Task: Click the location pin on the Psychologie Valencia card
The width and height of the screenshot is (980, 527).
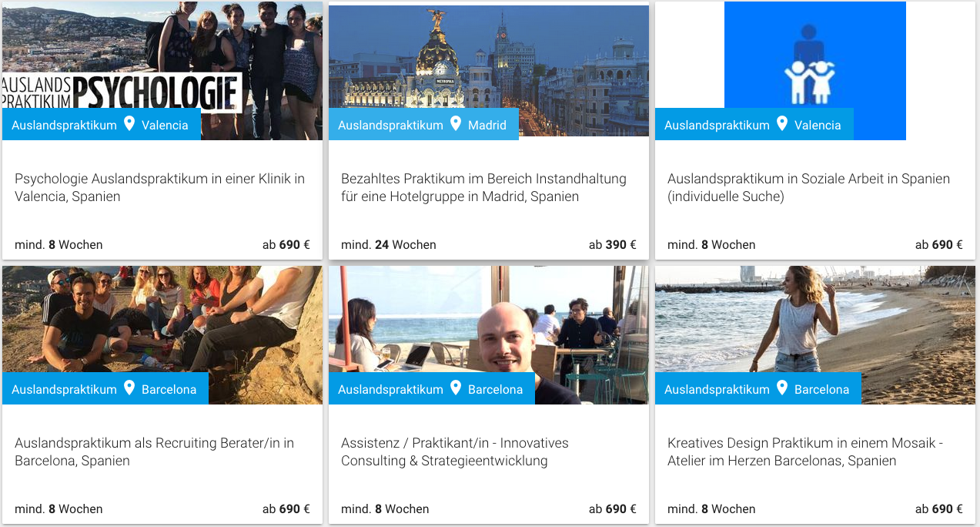Action: (x=129, y=123)
